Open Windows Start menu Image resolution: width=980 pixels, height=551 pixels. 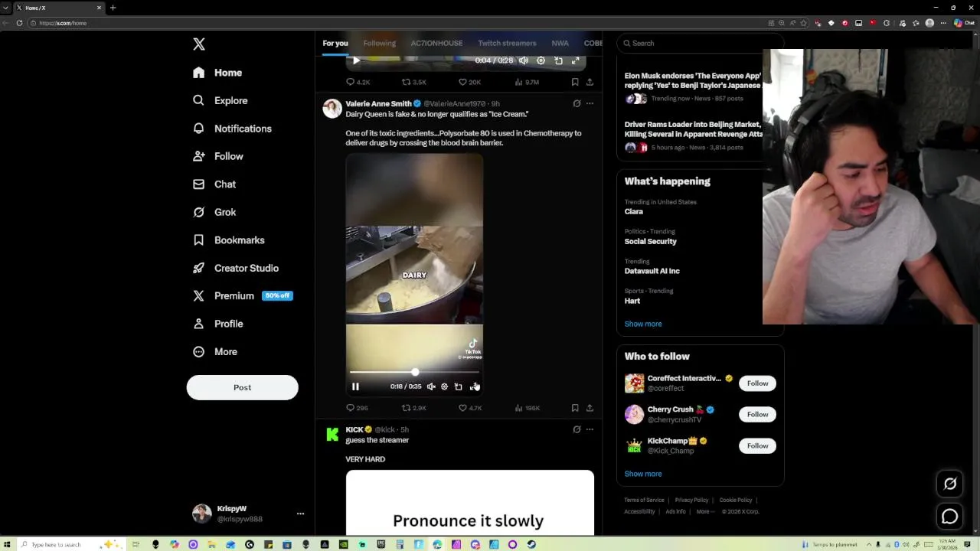click(7, 545)
